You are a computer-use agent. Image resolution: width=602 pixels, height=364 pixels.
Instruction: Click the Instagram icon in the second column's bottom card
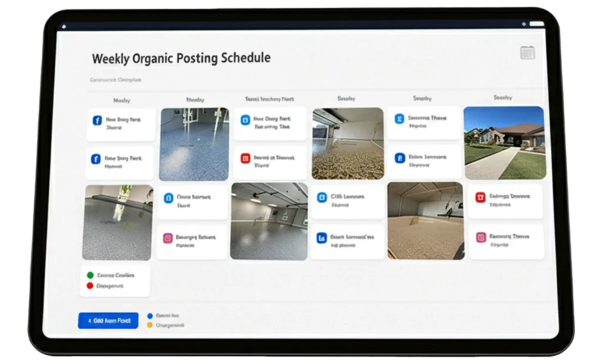point(168,238)
